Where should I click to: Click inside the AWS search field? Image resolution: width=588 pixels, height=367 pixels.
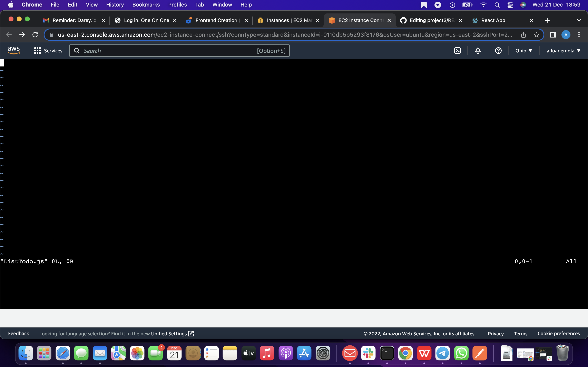click(170, 51)
